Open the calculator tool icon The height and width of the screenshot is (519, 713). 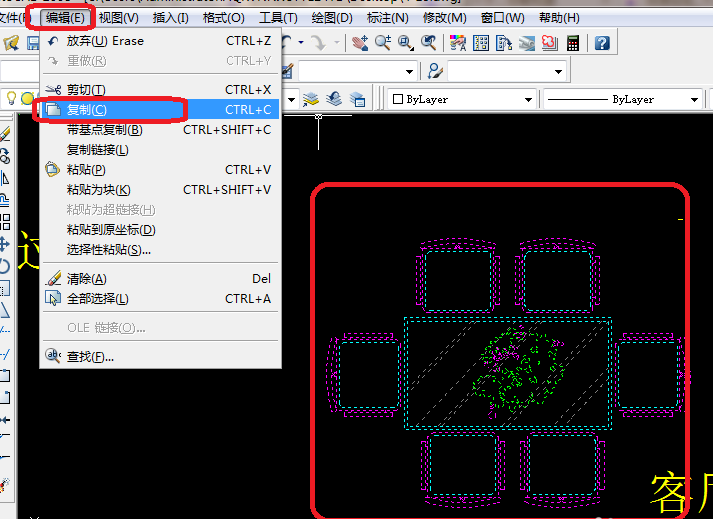[x=573, y=42]
